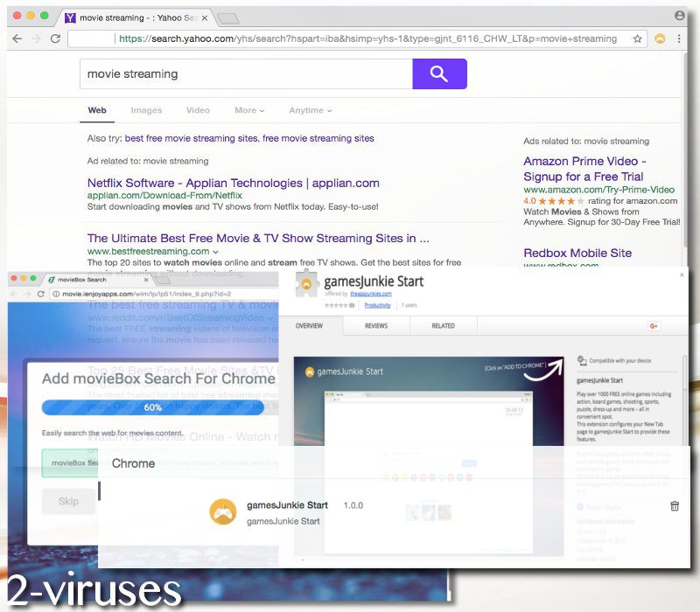Click the green movieBox Search button
This screenshot has height=612, width=700.
click(x=70, y=463)
